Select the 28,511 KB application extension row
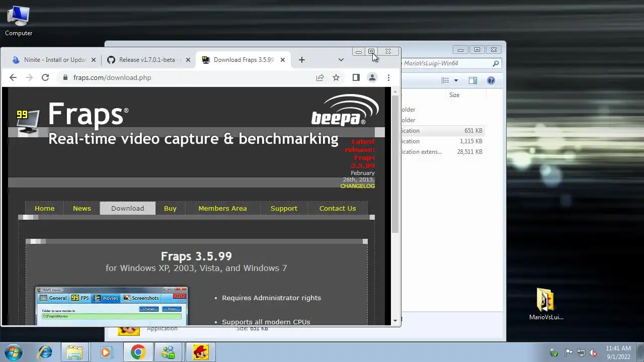The height and width of the screenshot is (362, 644). pos(443,152)
